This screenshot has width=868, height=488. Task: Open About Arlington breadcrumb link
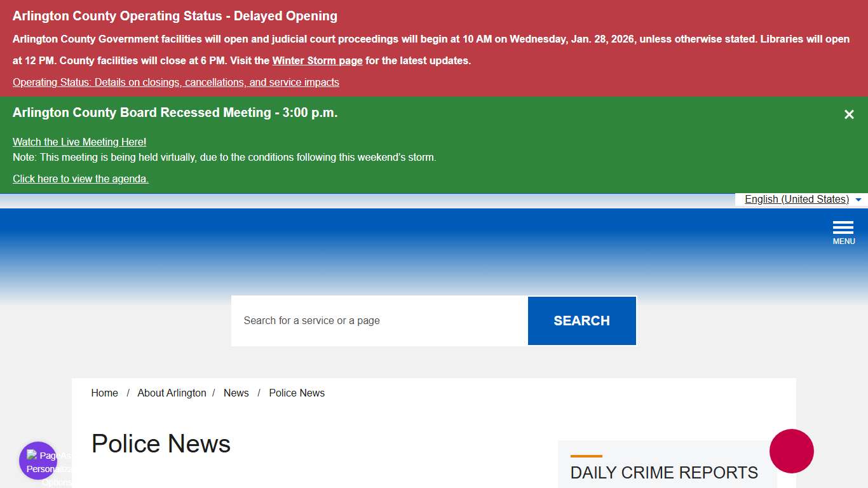[x=172, y=393]
